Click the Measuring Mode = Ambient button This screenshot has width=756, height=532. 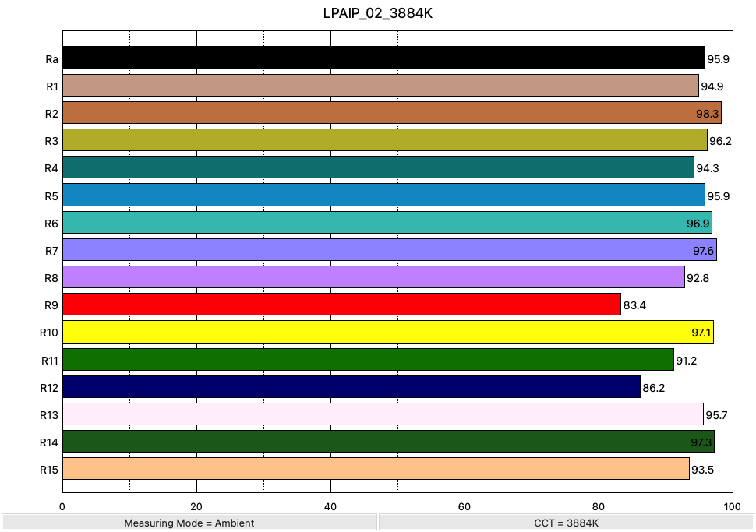(189, 523)
